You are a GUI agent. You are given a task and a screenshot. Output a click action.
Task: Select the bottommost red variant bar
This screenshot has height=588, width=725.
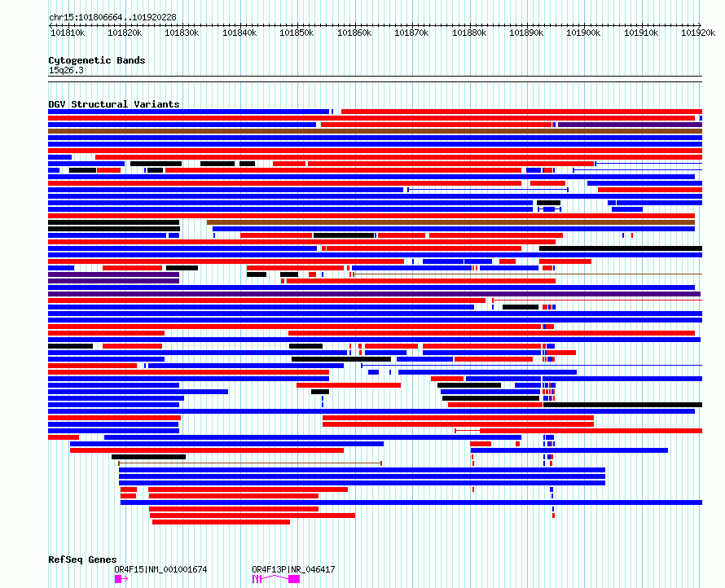221,522
